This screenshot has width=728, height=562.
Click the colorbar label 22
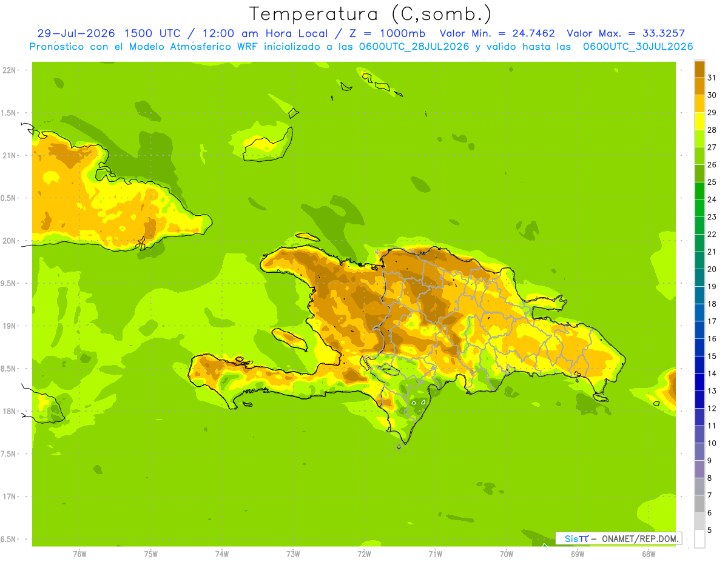tap(712, 235)
